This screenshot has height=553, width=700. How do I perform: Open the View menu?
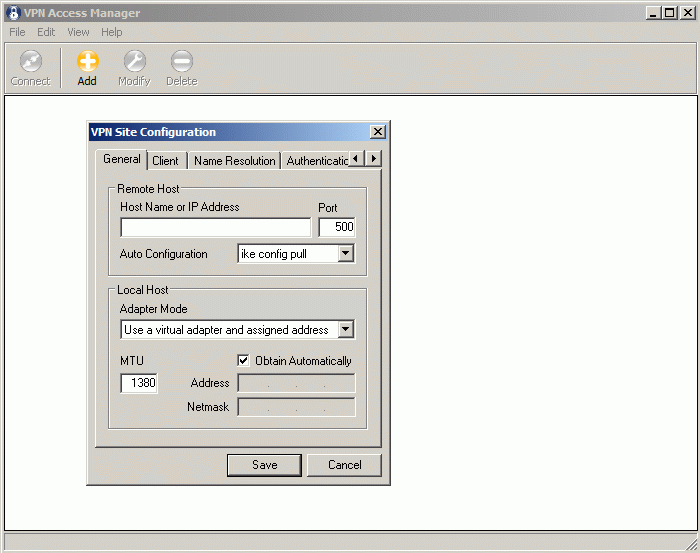pos(78,32)
